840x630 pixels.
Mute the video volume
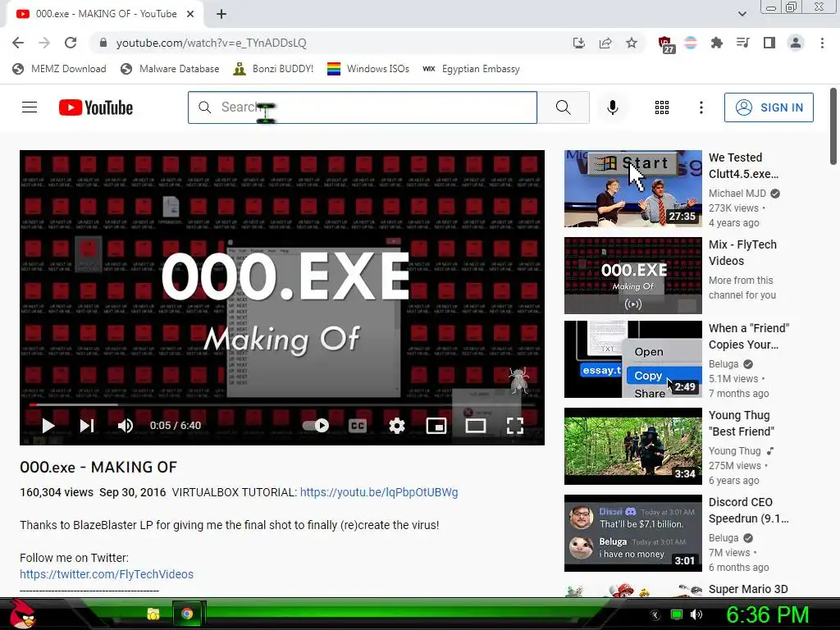point(126,426)
